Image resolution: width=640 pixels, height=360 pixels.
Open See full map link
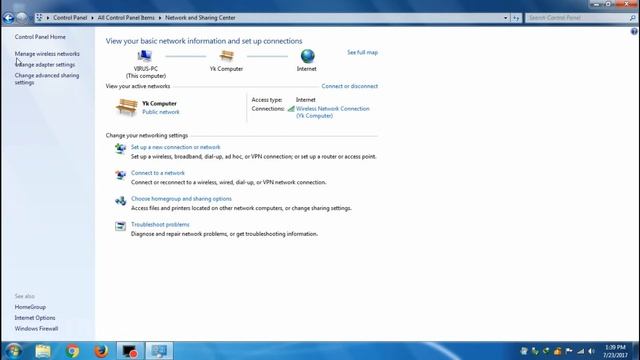tap(362, 52)
